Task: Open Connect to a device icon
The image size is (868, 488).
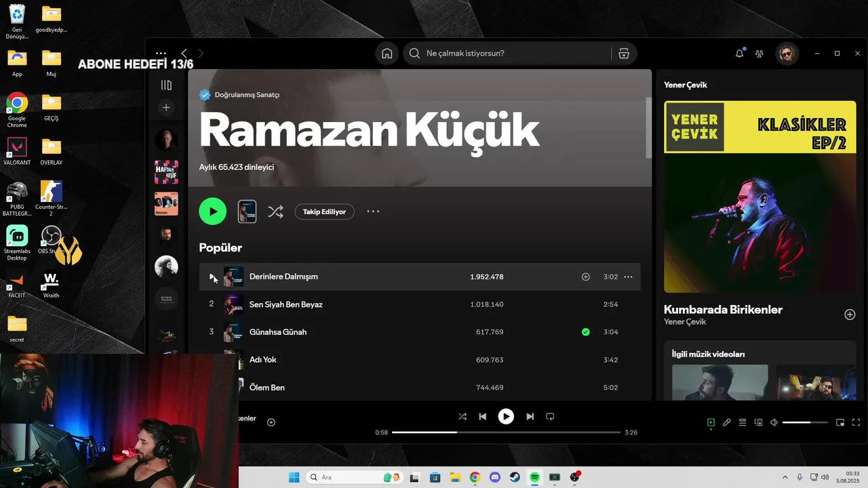Action: click(x=758, y=422)
